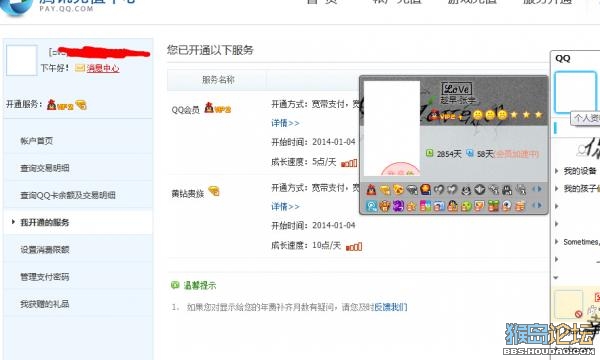The width and height of the screenshot is (600, 360).
Task: Click the yellow diamond icon in popup's first icon row
Action: coord(385,190)
